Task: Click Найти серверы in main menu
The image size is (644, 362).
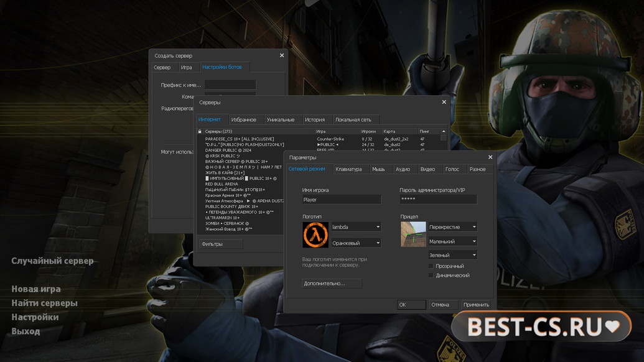Action: pos(44,303)
